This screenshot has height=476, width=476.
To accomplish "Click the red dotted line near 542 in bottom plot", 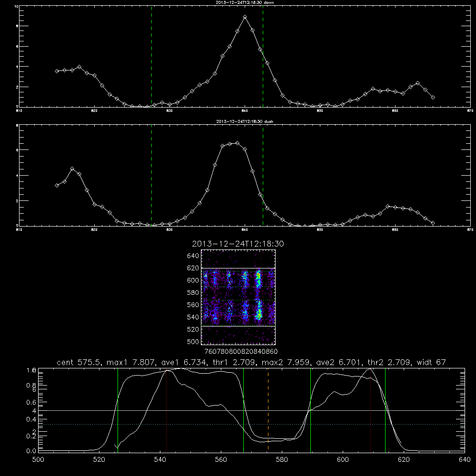I will [x=166, y=410].
